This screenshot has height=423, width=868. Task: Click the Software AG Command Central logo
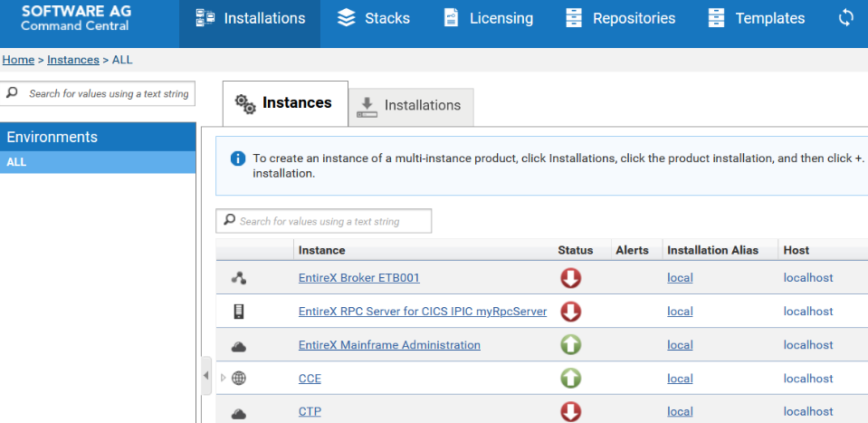coord(76,19)
